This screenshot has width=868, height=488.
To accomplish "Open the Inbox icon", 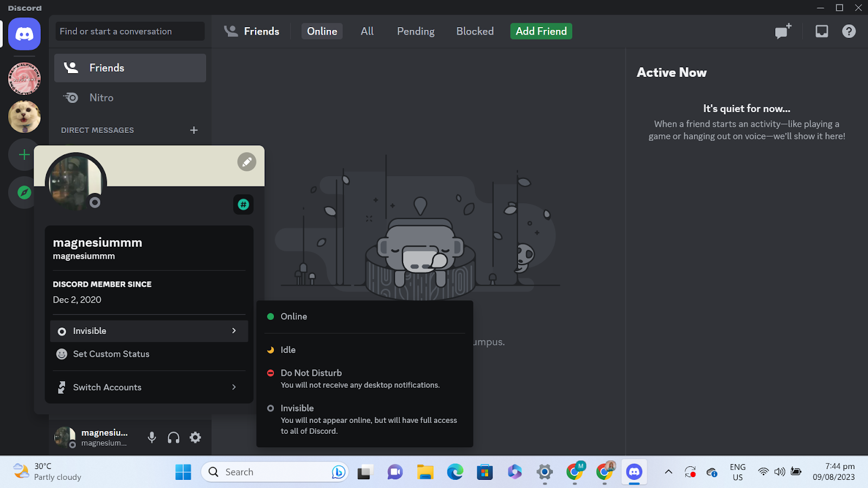I will 822,31.
